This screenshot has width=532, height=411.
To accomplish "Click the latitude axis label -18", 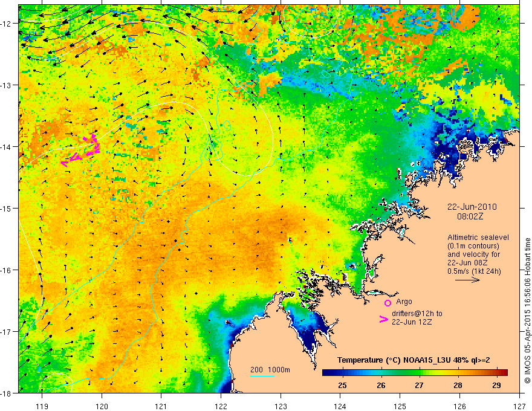I will [7, 393].
